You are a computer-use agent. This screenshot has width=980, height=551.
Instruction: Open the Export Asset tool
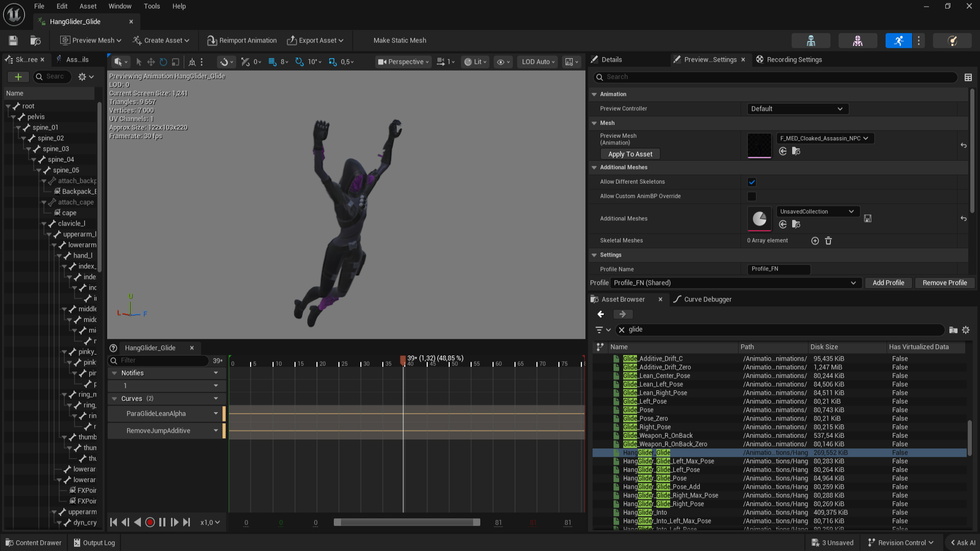coord(315,40)
